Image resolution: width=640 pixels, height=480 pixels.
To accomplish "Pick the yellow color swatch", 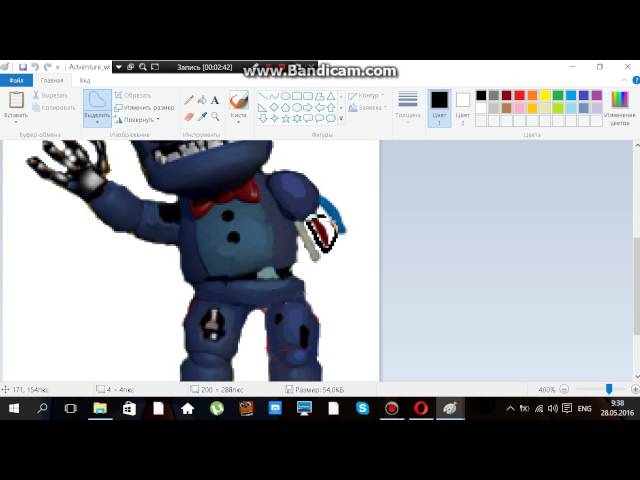I will (545, 96).
